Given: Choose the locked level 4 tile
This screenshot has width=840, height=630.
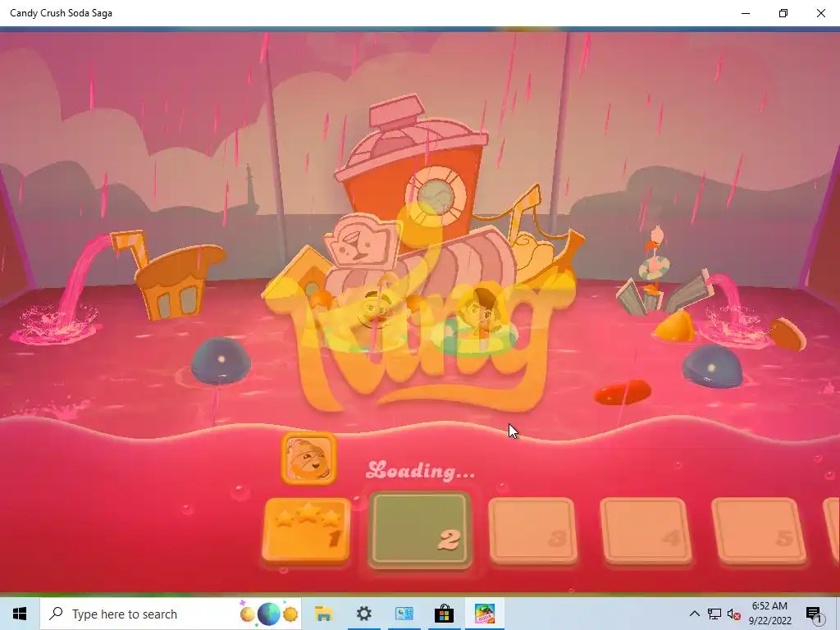Looking at the screenshot, I should [646, 531].
